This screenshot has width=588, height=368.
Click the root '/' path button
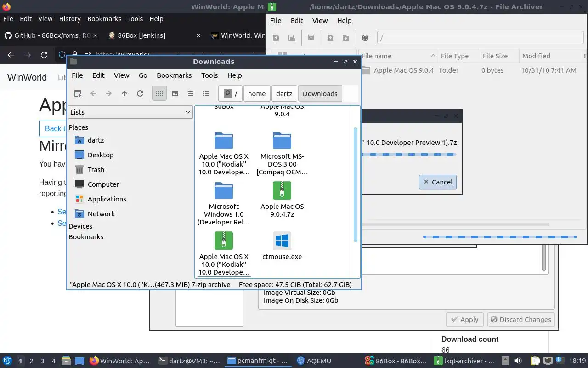(230, 93)
